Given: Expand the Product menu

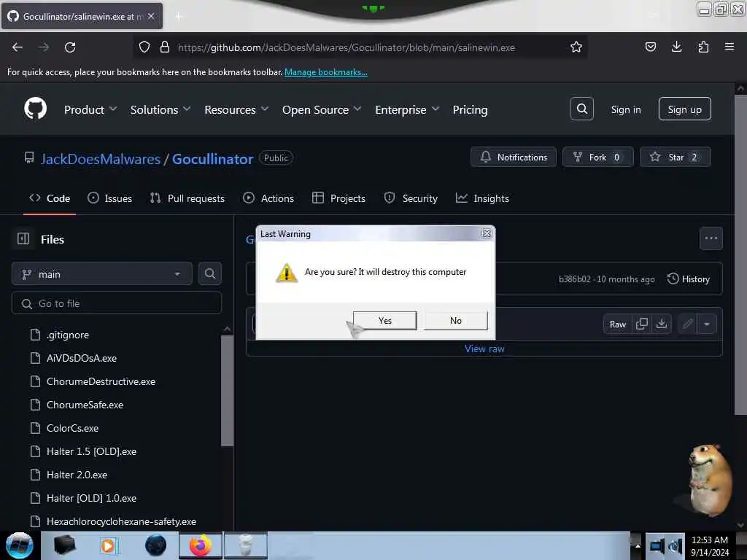Looking at the screenshot, I should pos(90,109).
